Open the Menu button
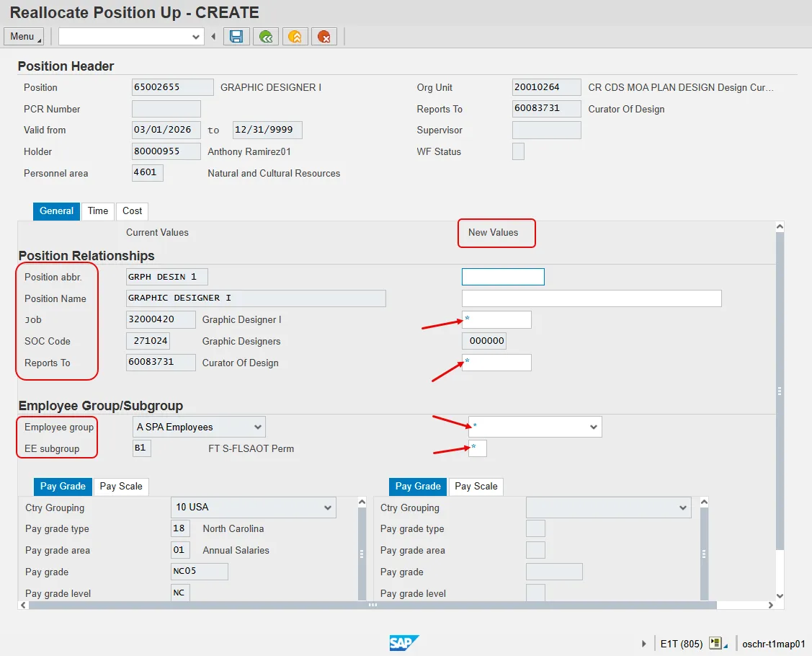Screen dimensions: 812x656 point(24,37)
